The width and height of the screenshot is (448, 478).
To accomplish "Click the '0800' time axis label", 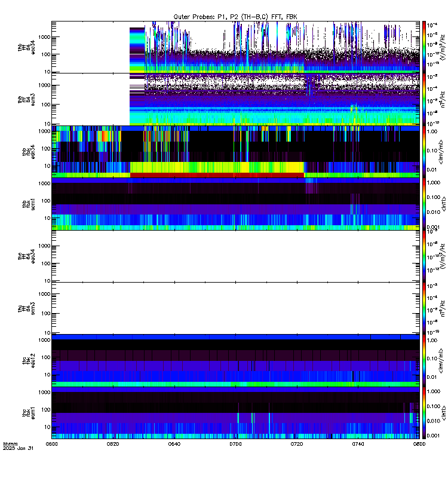I will tap(419, 444).
